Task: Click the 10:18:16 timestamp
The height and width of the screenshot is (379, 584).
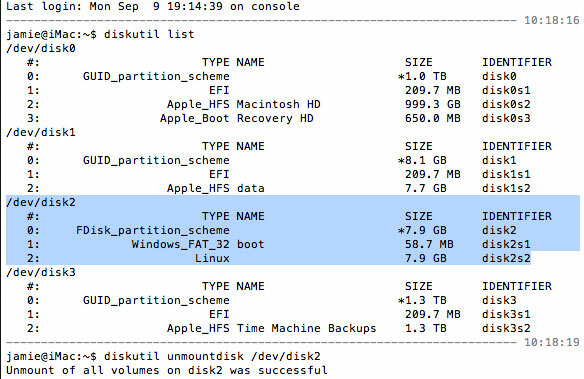Action: [552, 20]
